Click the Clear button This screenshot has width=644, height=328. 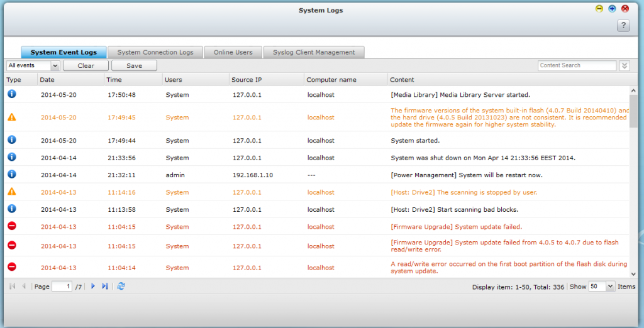point(86,65)
